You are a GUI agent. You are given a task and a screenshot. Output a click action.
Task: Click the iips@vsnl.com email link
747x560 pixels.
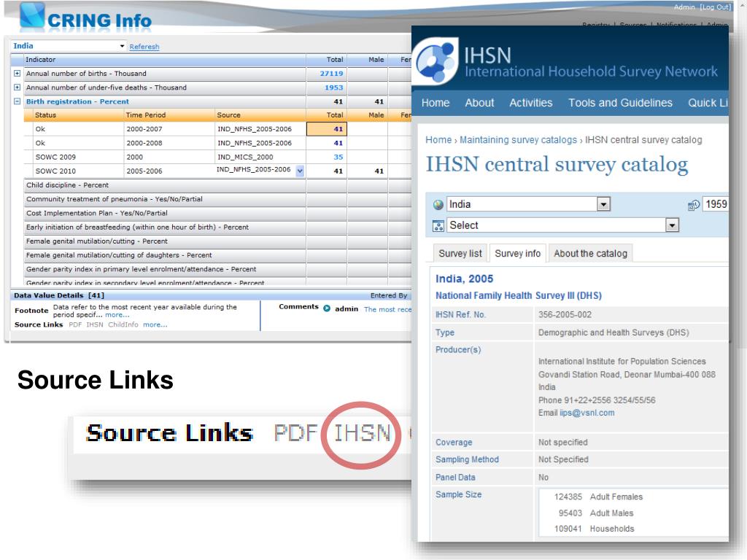(x=587, y=413)
